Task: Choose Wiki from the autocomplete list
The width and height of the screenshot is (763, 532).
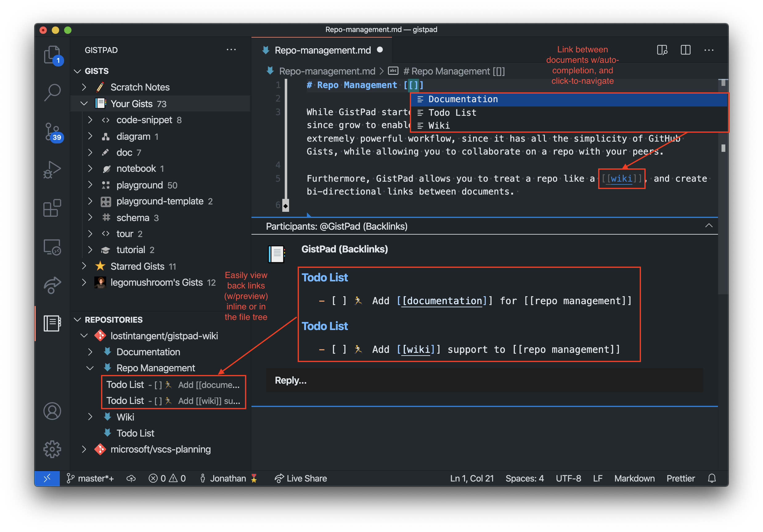Action: click(x=569, y=126)
